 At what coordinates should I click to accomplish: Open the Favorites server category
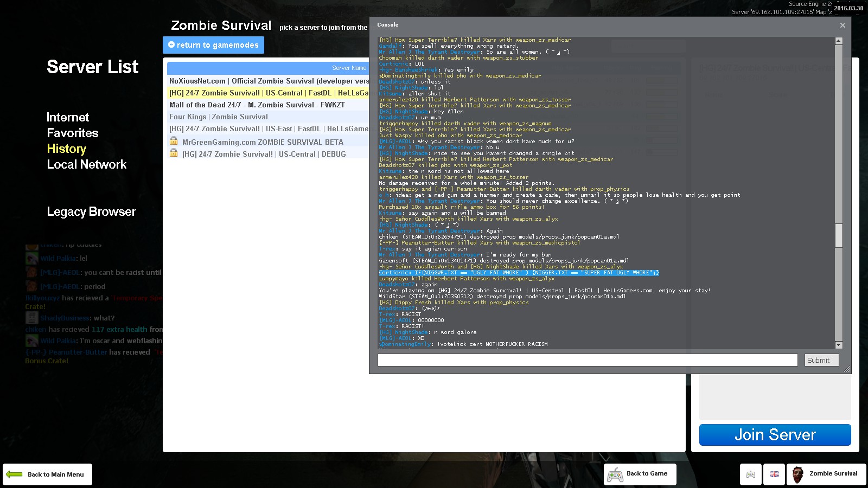pos(73,133)
